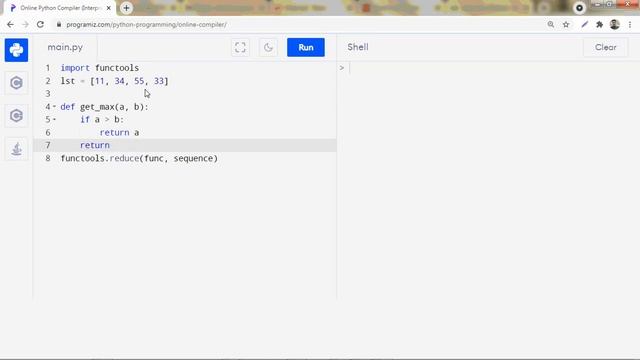Reload the programiz page
The image size is (640, 360).
click(x=40, y=24)
